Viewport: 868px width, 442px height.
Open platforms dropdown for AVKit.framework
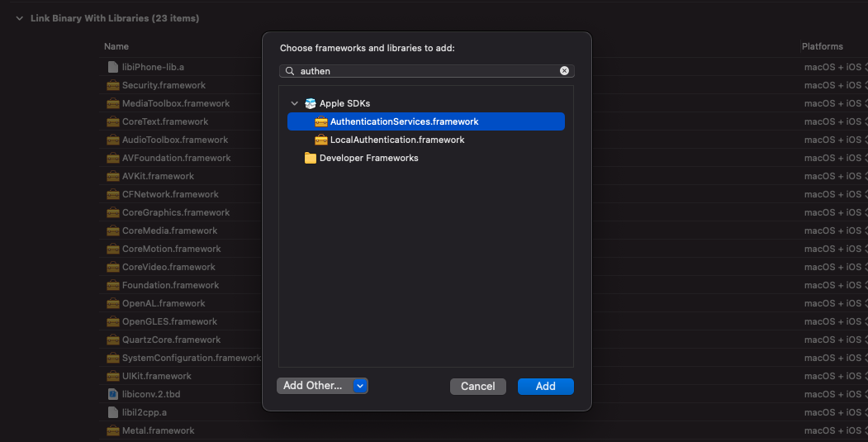tap(836, 176)
